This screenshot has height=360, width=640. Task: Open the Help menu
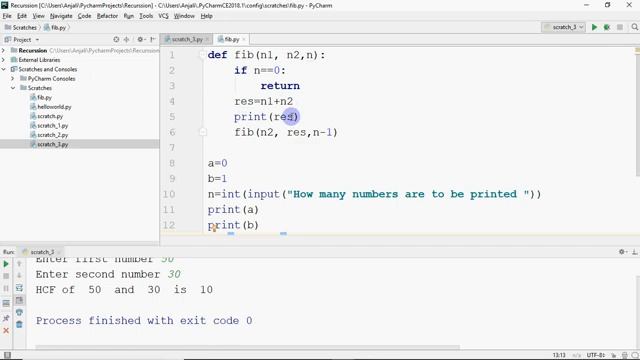207,16
